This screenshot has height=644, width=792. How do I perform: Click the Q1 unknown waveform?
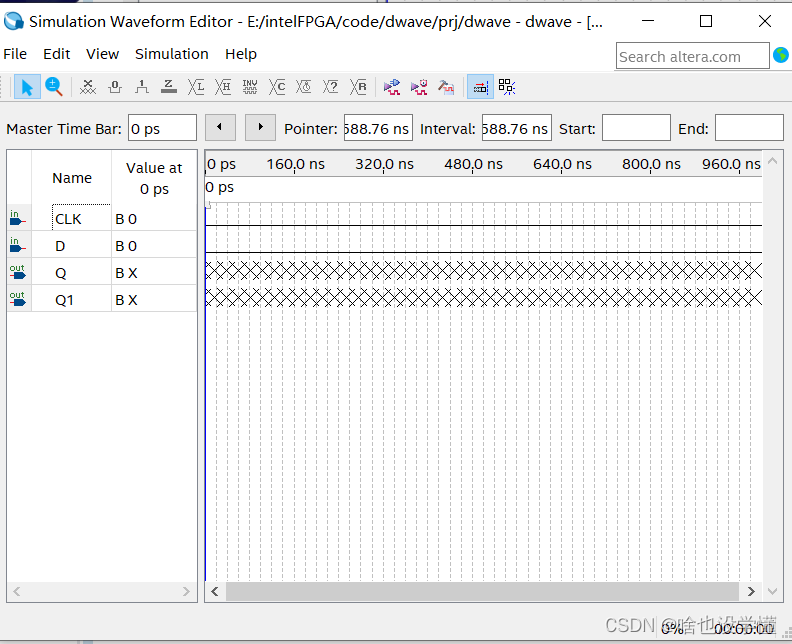484,298
